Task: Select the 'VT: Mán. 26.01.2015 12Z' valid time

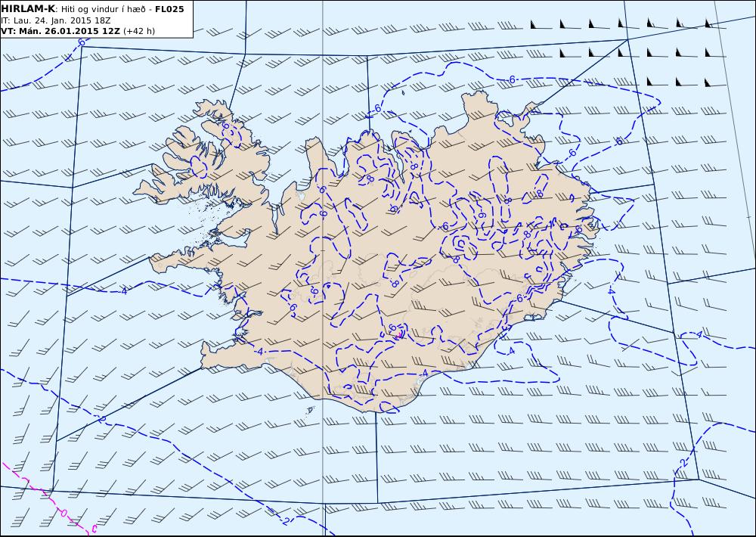Action: 60,31
